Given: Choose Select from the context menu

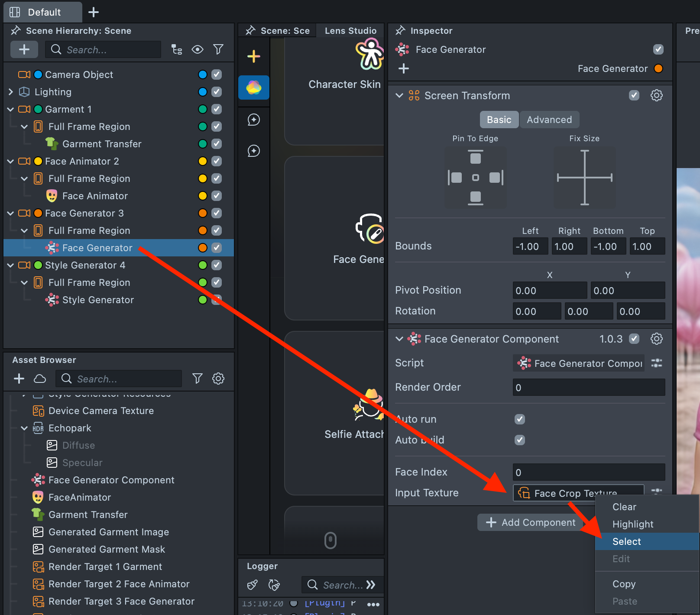Looking at the screenshot, I should click(x=626, y=541).
